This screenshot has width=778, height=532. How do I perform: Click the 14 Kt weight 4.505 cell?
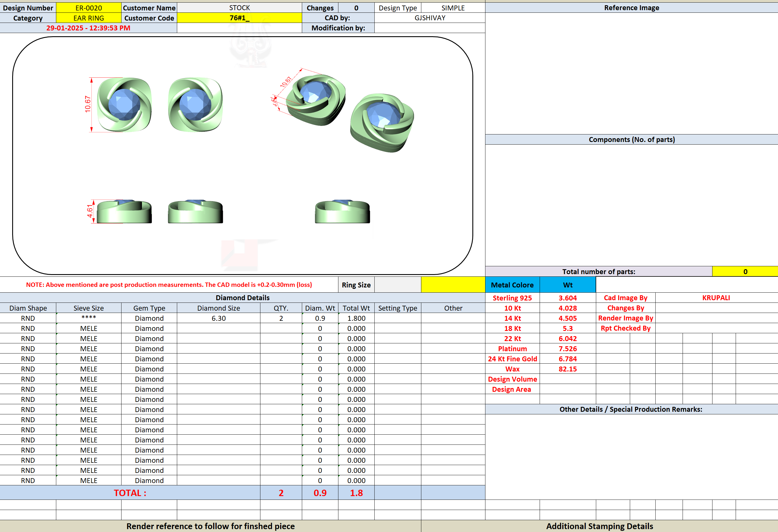[568, 318]
